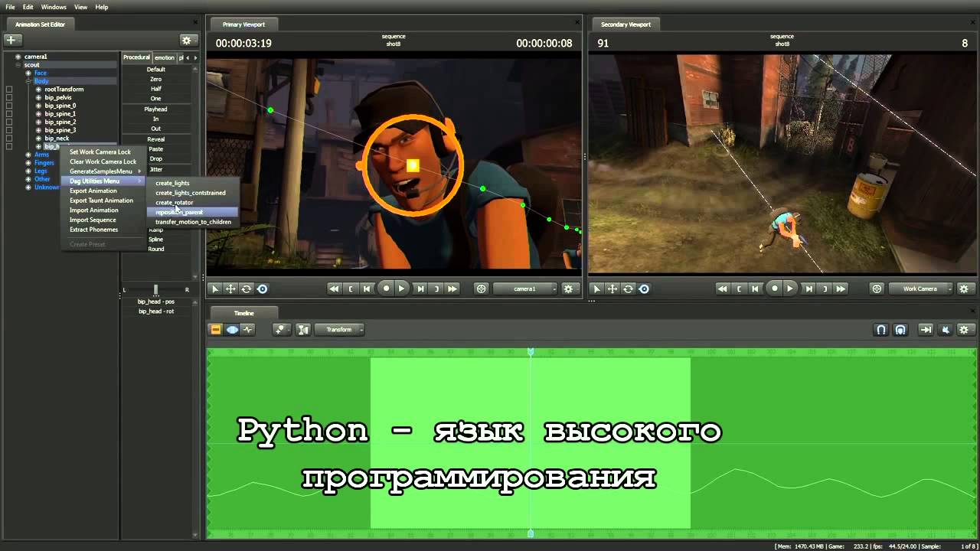
Task: Expand the camera1 animation set
Action: pyautogui.click(x=18, y=57)
